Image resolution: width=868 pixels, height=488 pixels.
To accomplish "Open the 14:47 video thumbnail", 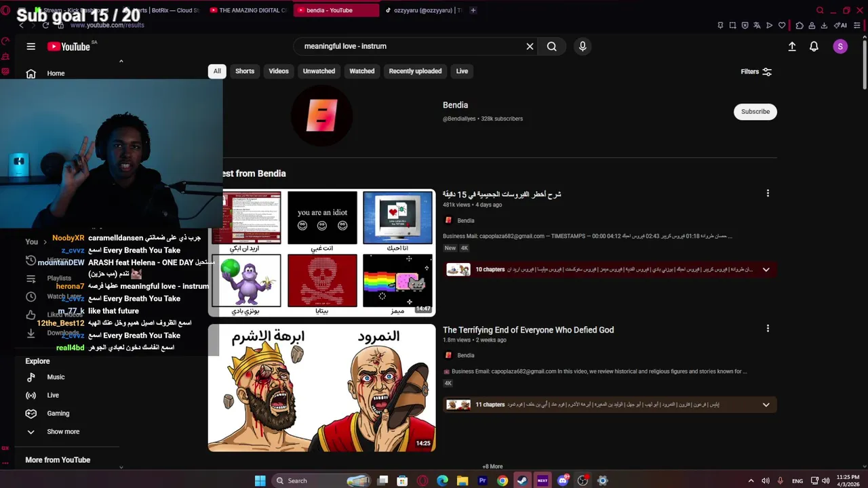I will point(321,253).
